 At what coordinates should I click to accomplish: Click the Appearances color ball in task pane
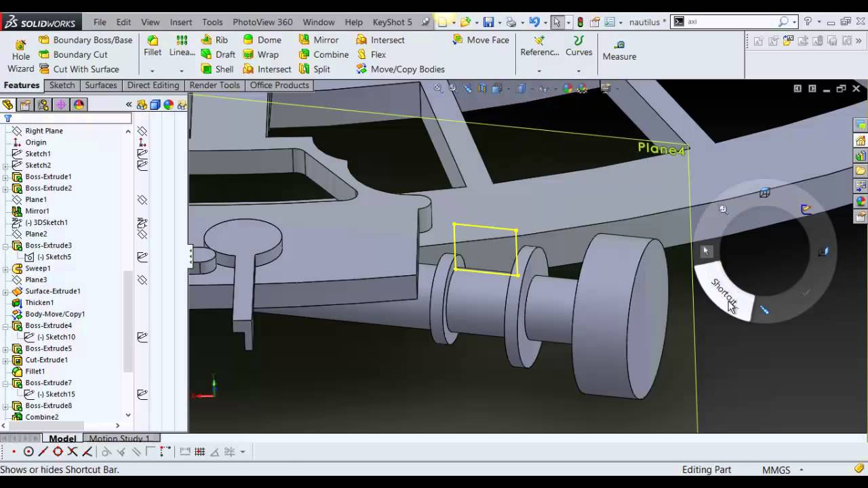point(861,201)
